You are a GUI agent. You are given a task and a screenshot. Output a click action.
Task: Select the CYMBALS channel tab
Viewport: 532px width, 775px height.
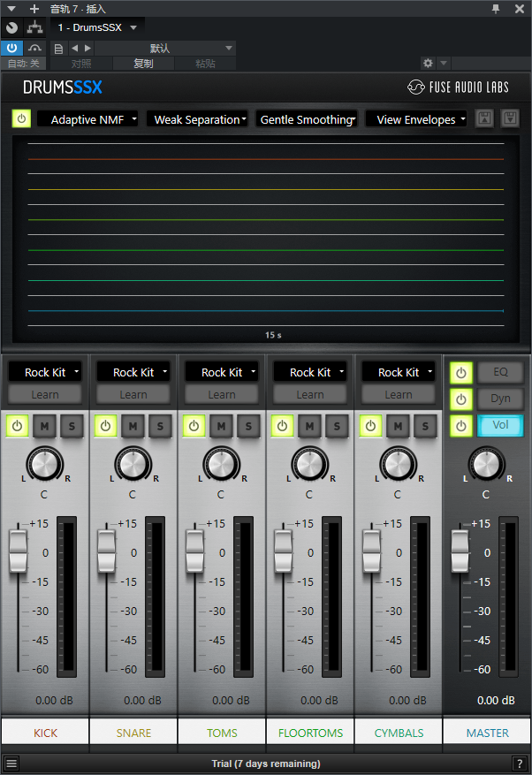[x=399, y=733]
